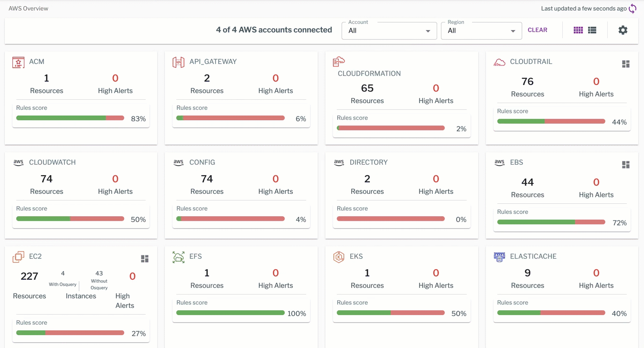Screen dimensions: 644x348
Task: Click the aws logo on EBS card
Action: point(500,162)
